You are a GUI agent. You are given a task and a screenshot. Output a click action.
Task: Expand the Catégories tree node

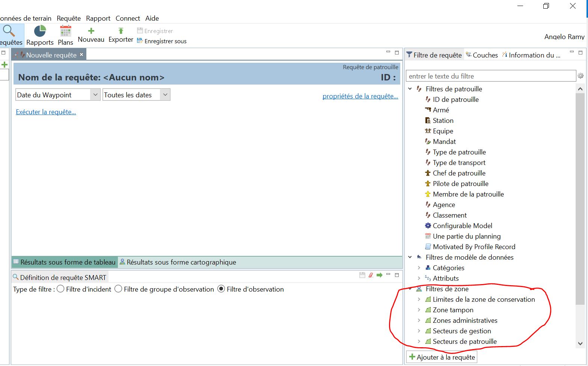[x=419, y=268]
